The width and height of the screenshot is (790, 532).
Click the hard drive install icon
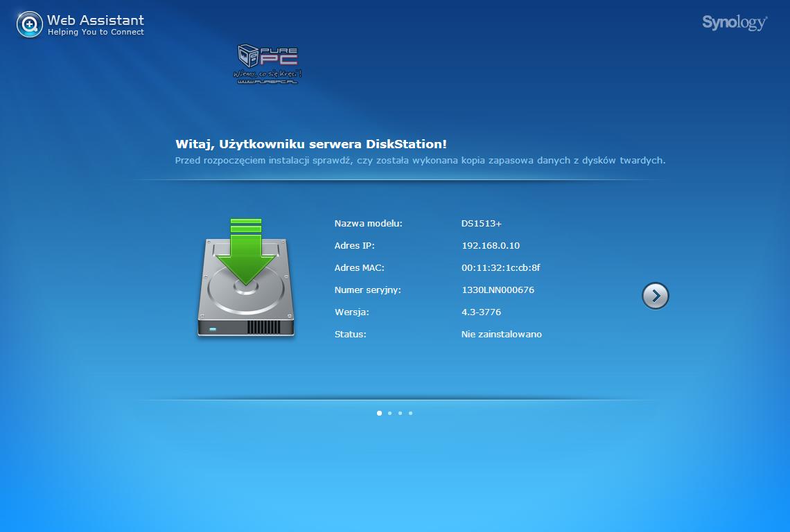[x=246, y=278]
